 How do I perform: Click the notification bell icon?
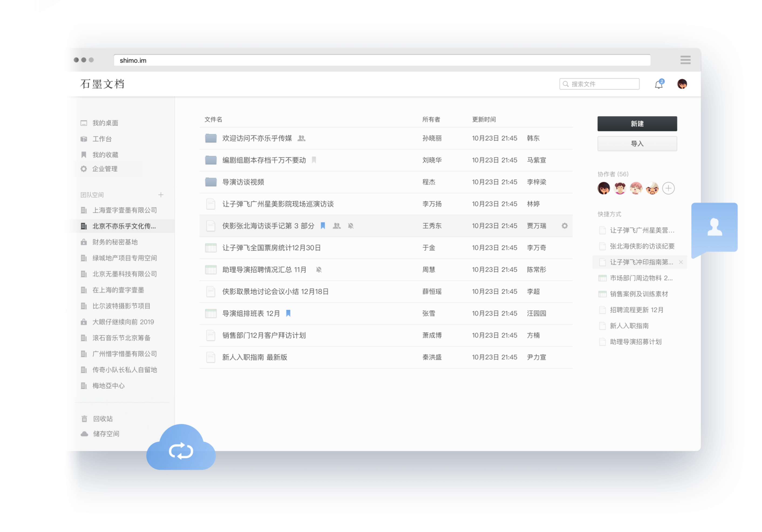pos(659,84)
